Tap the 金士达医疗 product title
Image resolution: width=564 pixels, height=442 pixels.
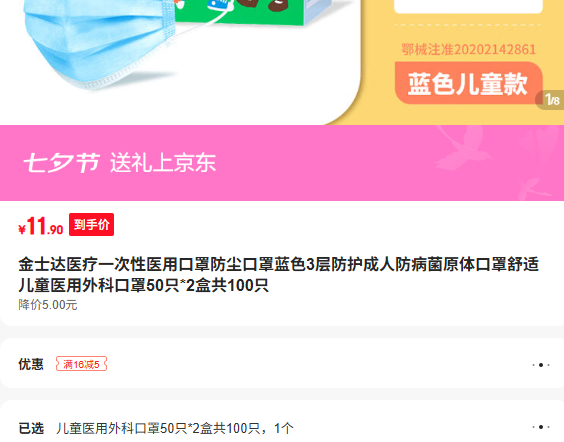(278, 275)
